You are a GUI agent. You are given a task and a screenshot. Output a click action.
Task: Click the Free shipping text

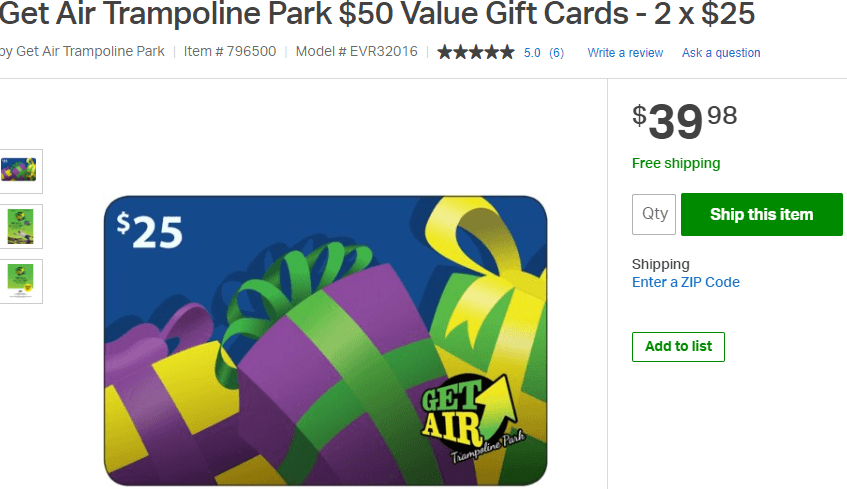tap(676, 163)
